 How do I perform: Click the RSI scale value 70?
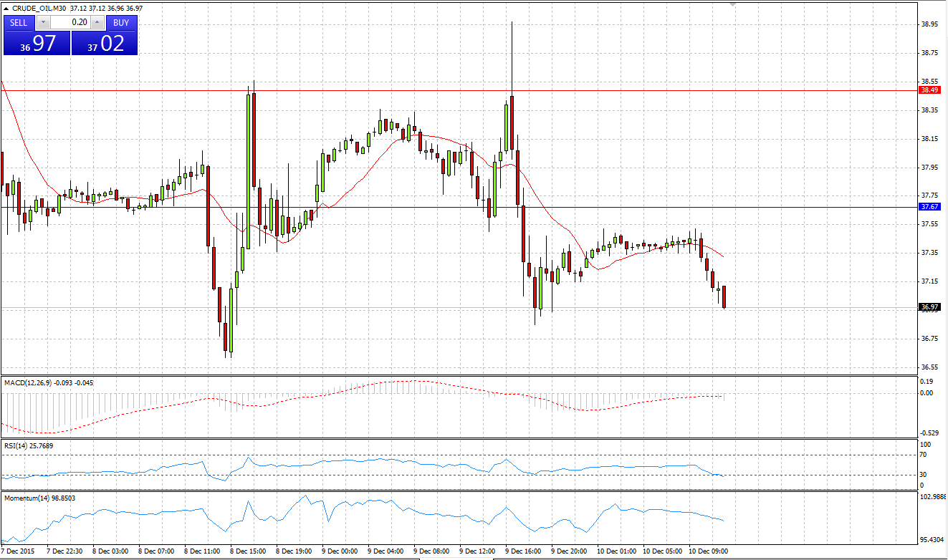pyautogui.click(x=924, y=455)
